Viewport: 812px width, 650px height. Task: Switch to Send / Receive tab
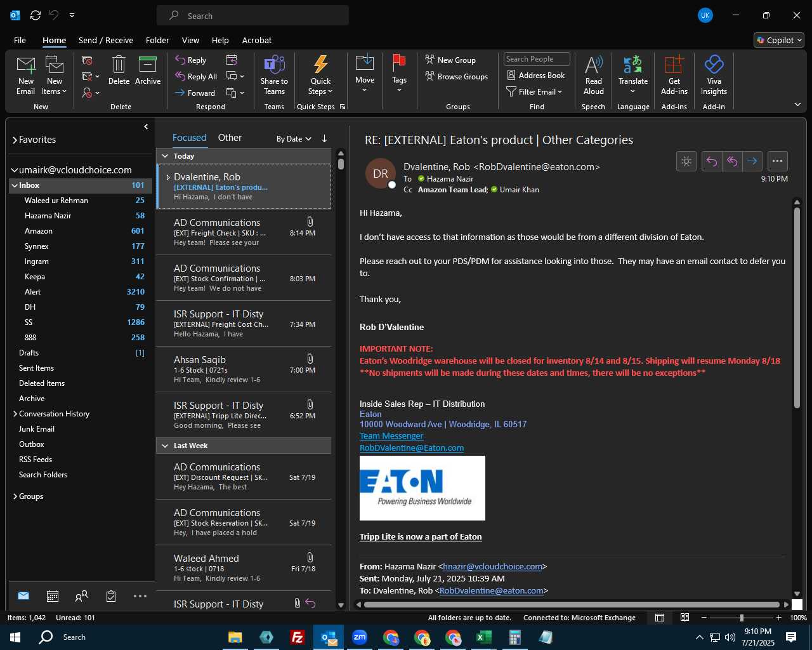click(x=106, y=40)
